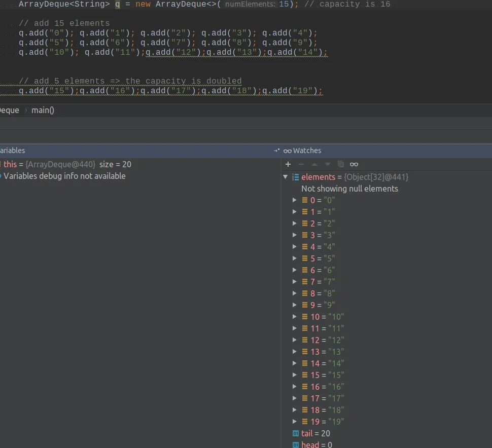Click the "Not showing null elements" message
Viewport: 492px width, 448px height.
click(349, 189)
